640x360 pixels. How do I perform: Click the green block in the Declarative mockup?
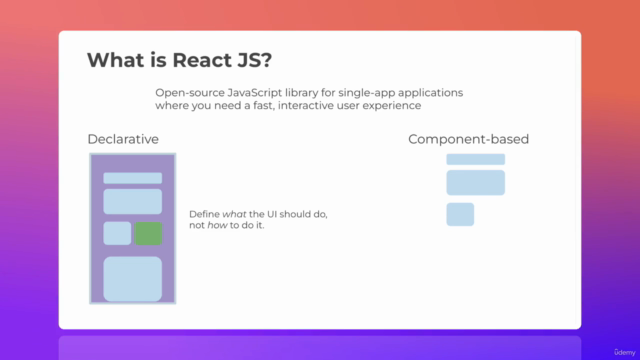(148, 233)
